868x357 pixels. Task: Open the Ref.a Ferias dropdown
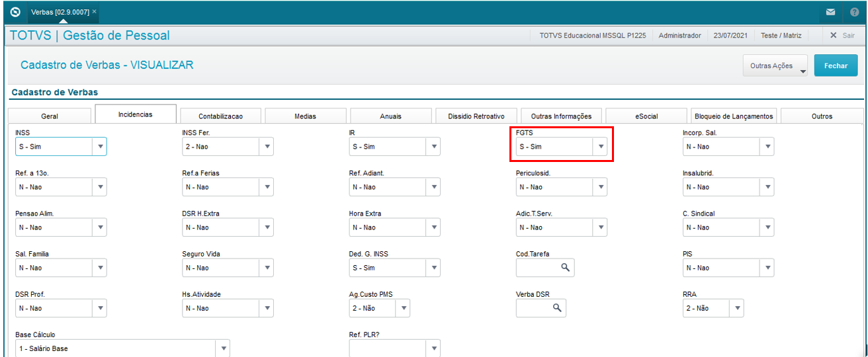tap(267, 187)
